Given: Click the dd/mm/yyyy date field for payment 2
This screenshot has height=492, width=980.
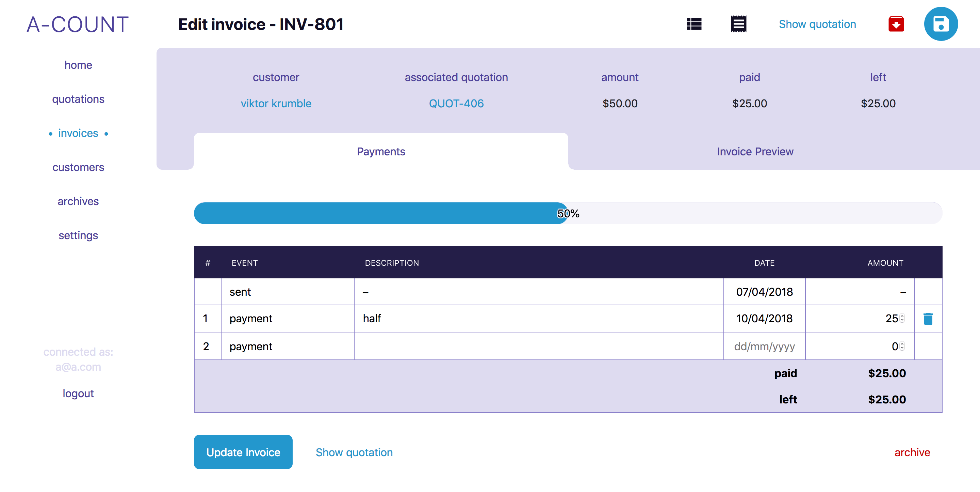Looking at the screenshot, I should [x=764, y=346].
